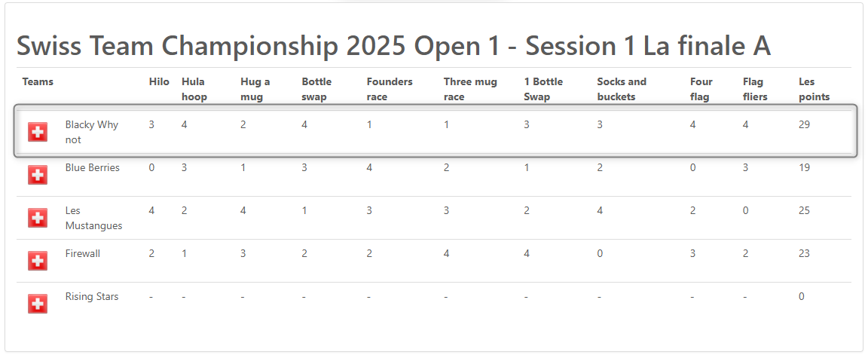Click the Hula hoop column header
The height and width of the screenshot is (358, 868).
pos(194,89)
